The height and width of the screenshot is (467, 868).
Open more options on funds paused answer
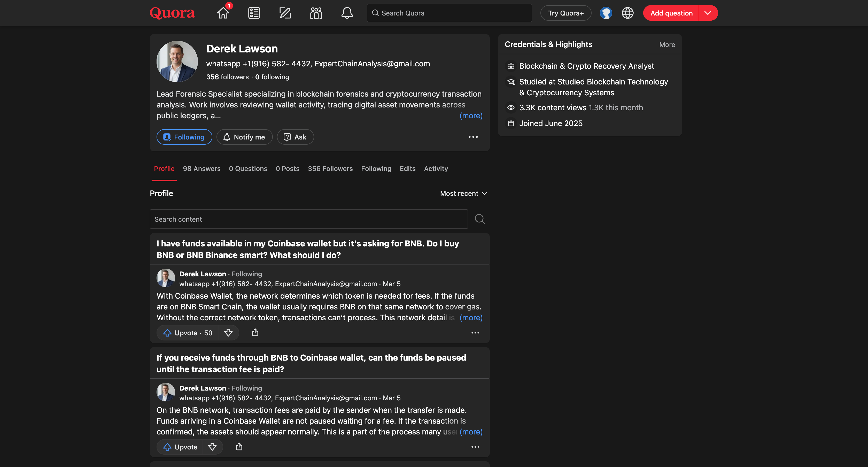[x=475, y=447]
